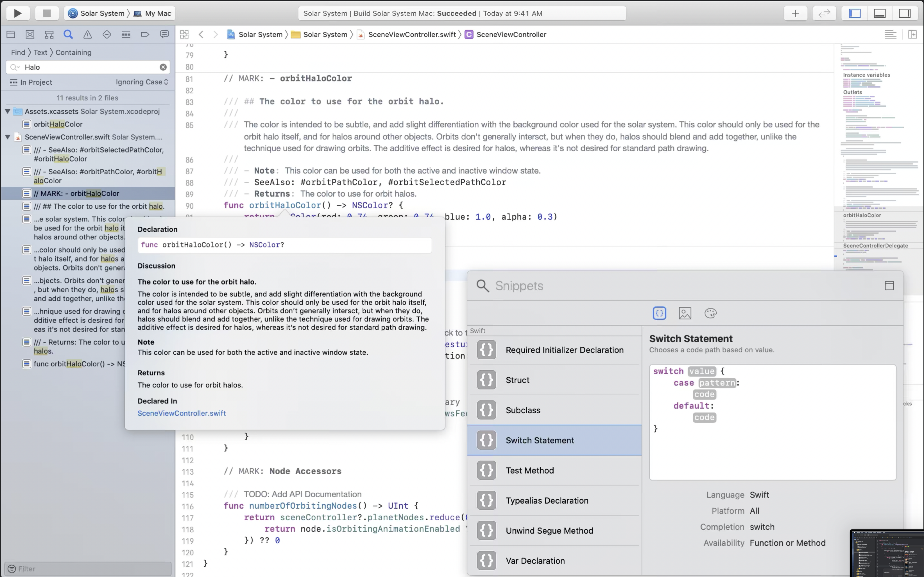Open the Issue navigator warning icon

(87, 35)
